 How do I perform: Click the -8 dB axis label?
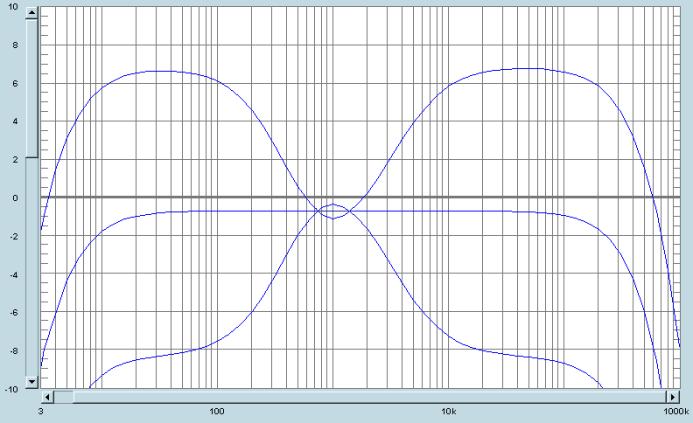(14, 351)
